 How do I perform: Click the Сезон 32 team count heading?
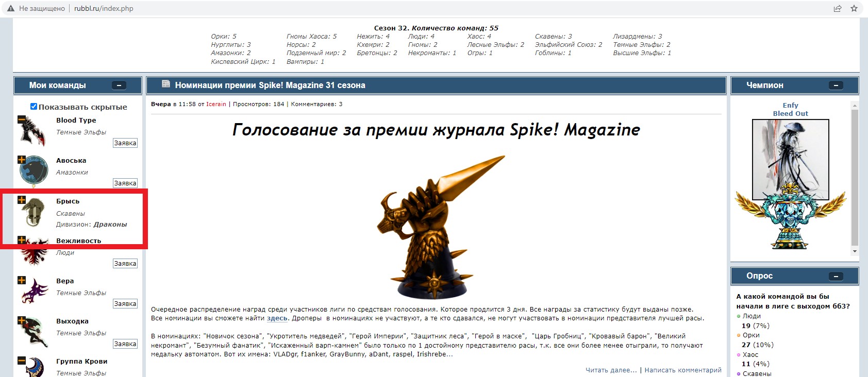click(x=436, y=28)
